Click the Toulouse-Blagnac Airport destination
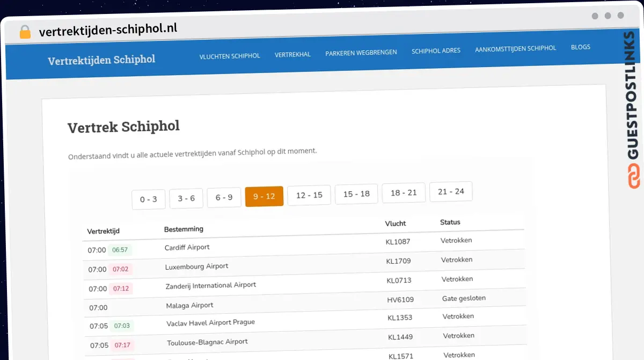Image resolution: width=644 pixels, height=360 pixels. pyautogui.click(x=207, y=342)
